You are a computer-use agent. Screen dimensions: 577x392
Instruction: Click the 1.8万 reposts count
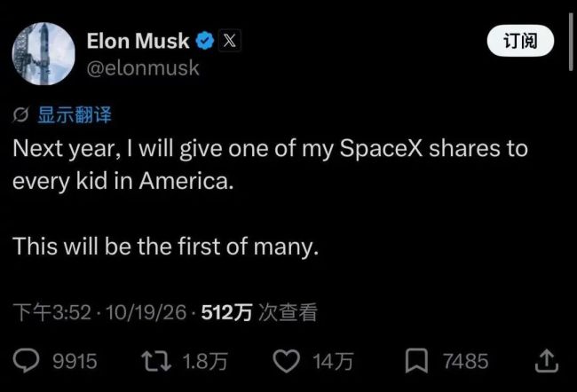205,361
